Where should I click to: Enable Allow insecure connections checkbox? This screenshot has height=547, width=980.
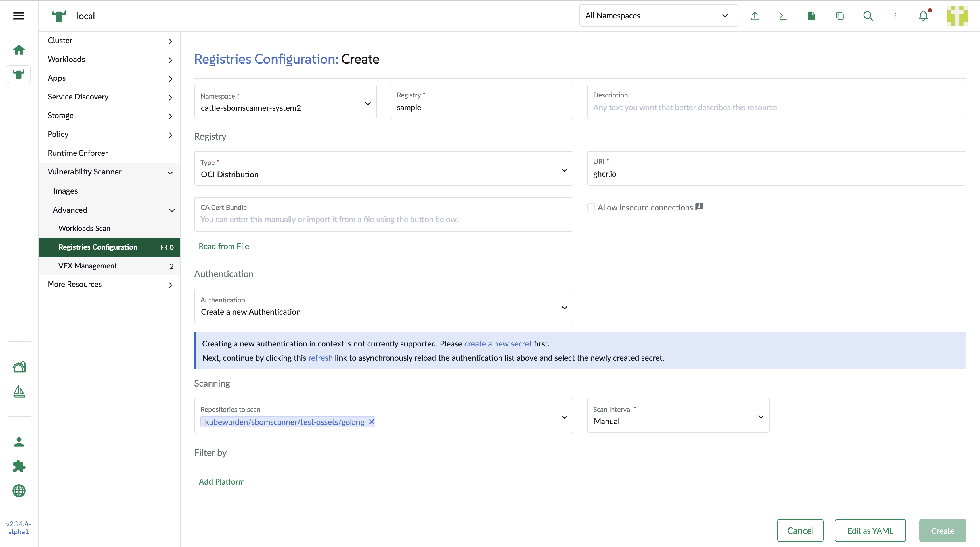591,207
